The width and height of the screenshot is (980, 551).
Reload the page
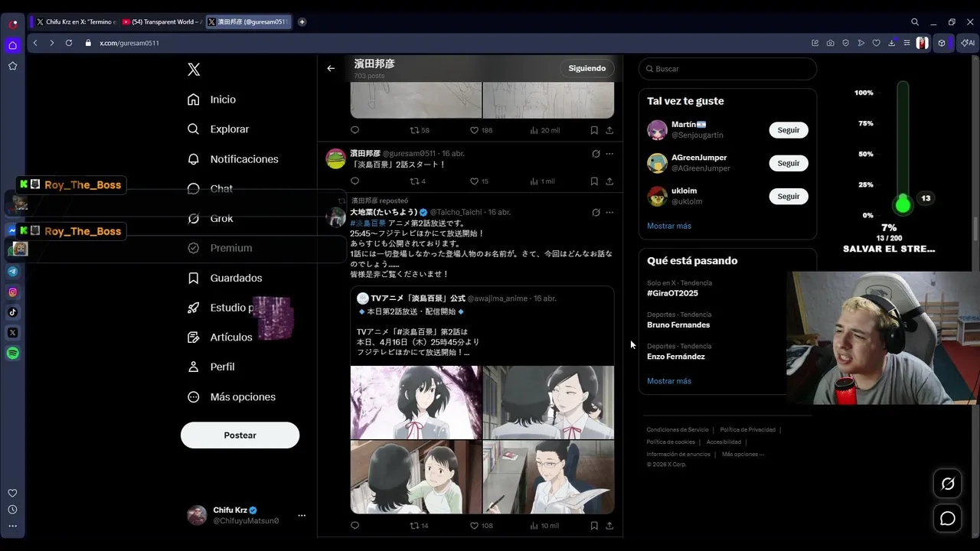coord(68,43)
